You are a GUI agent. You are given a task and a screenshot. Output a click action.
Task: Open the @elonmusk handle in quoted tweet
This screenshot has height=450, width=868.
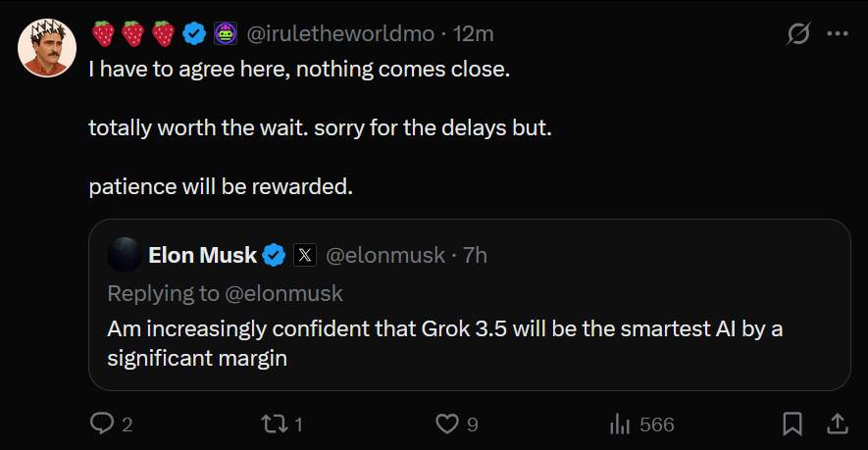tap(385, 256)
